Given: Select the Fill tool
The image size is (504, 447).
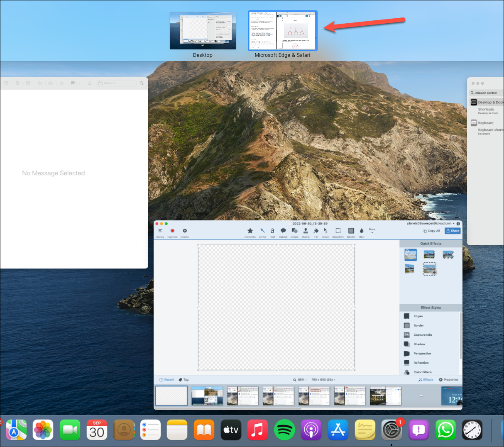Looking at the screenshot, I should pos(316,233).
